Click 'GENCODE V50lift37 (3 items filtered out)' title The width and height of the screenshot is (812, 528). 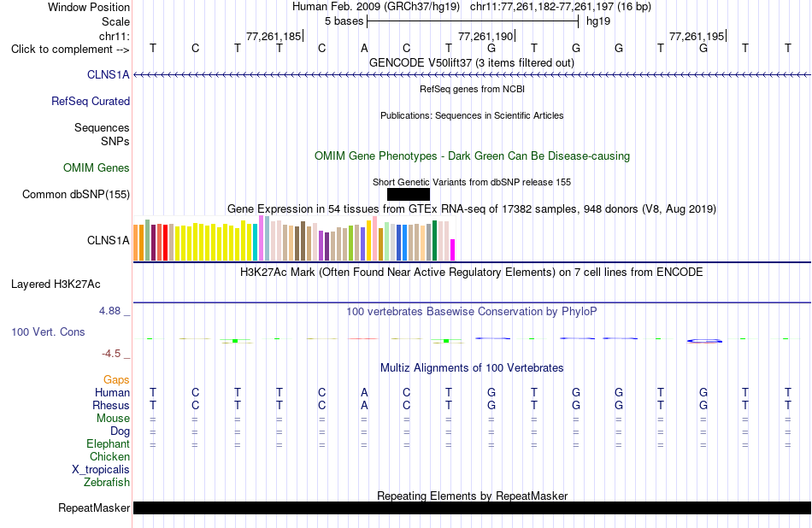coord(471,62)
